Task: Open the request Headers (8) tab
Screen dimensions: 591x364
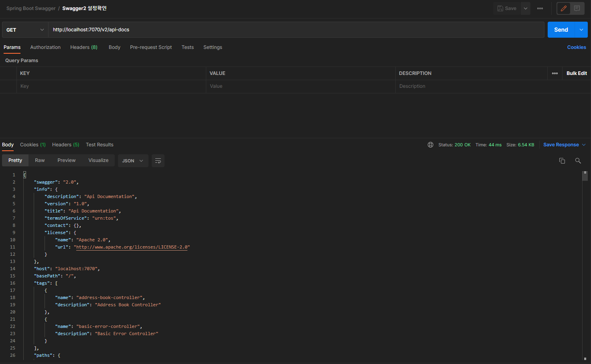Action: coord(84,47)
